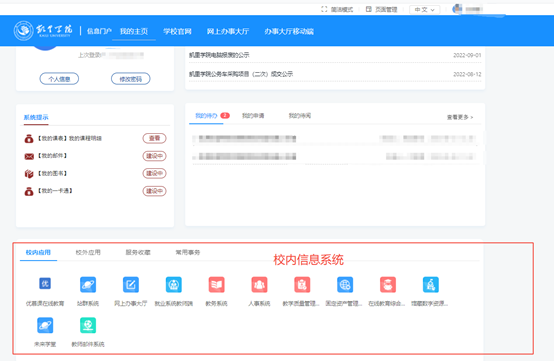Click the 【我的课表】我的课程明细 text
Screen dimensions: 554x361
(x=70, y=138)
